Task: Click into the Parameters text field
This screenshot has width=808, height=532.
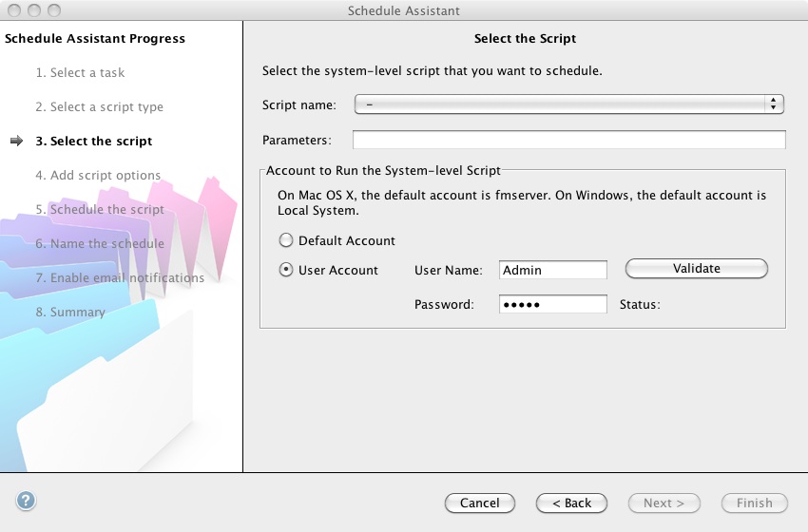Action: 568,141
